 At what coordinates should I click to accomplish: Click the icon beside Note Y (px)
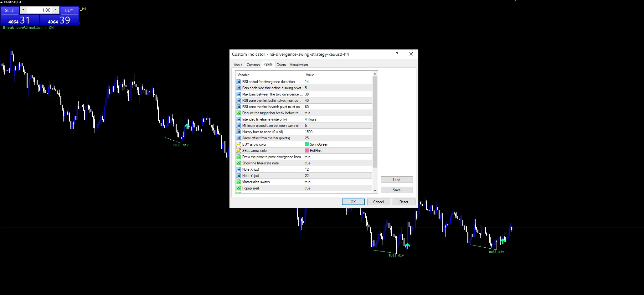(239, 176)
